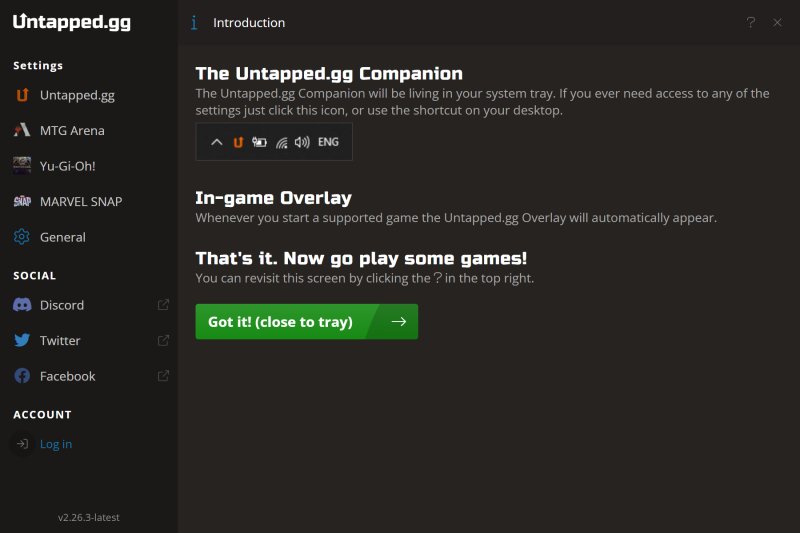Click the arrow on the Got it button

(399, 321)
